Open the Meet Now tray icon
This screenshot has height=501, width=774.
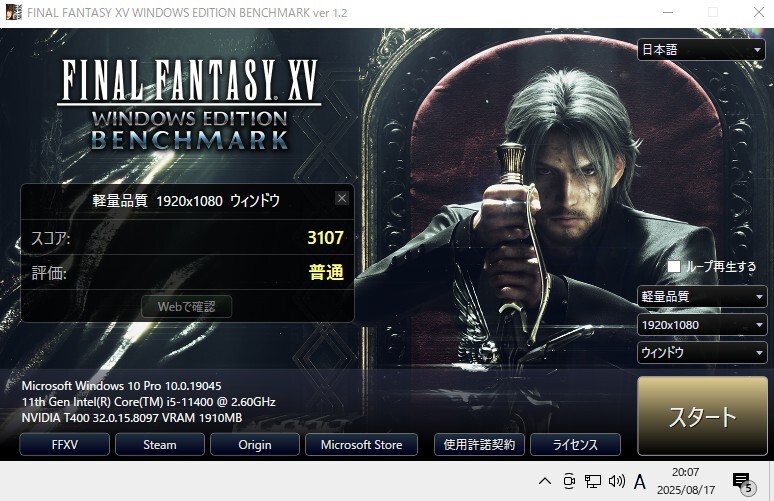click(x=569, y=481)
